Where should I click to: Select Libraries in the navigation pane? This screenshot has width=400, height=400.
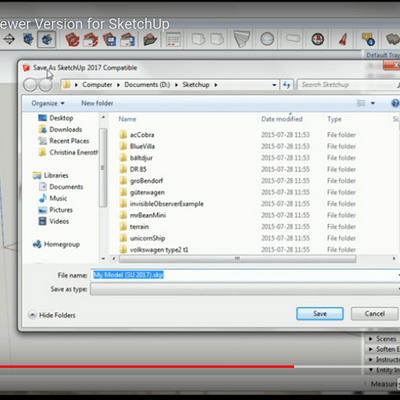click(x=50, y=175)
